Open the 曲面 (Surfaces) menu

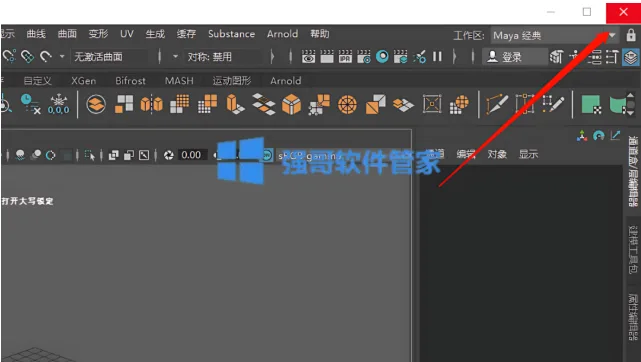point(67,34)
